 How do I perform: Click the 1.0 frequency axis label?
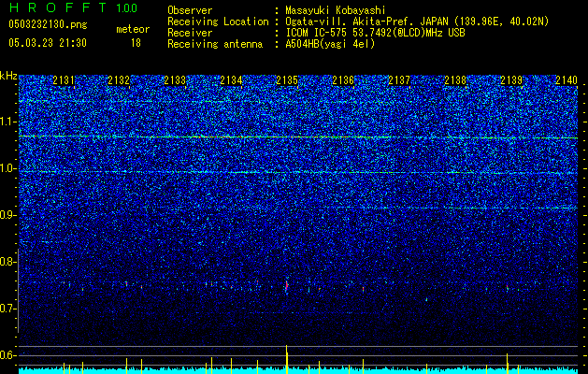8,168
